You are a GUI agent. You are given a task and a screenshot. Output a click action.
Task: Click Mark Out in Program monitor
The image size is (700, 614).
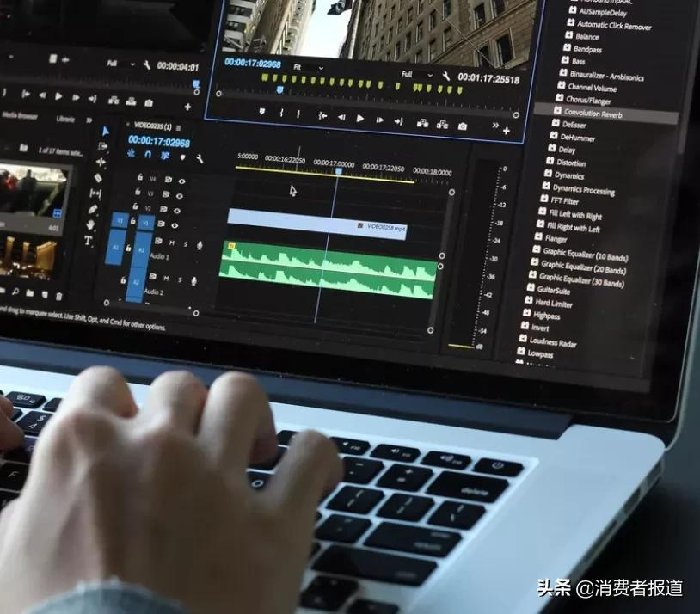tap(298, 114)
